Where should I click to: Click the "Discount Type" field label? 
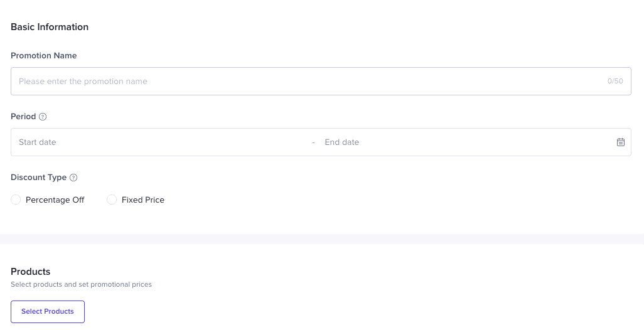tap(38, 178)
